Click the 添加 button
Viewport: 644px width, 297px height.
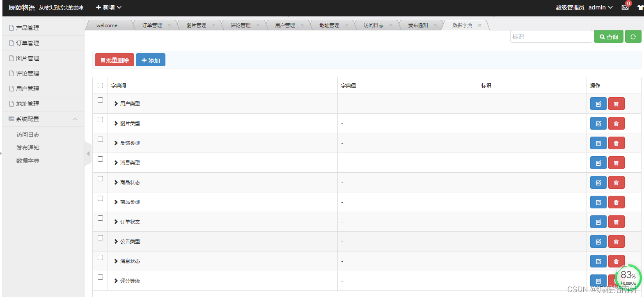(151, 60)
